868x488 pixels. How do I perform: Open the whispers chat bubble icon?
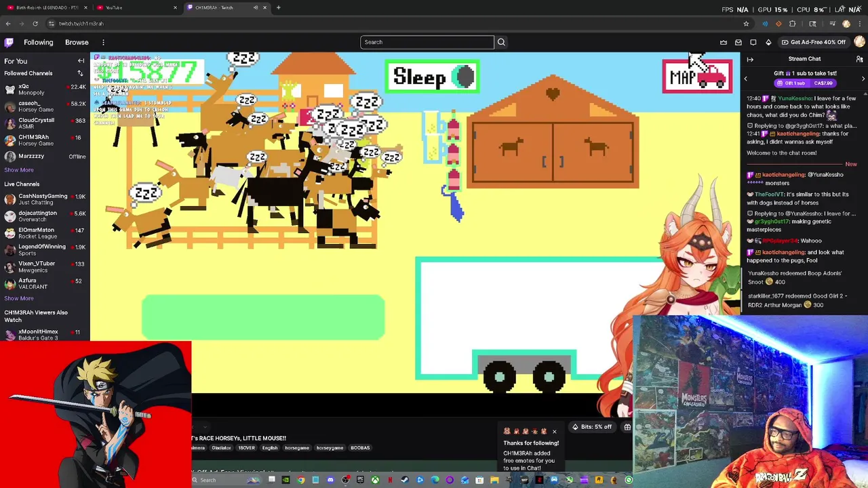pyautogui.click(x=753, y=42)
